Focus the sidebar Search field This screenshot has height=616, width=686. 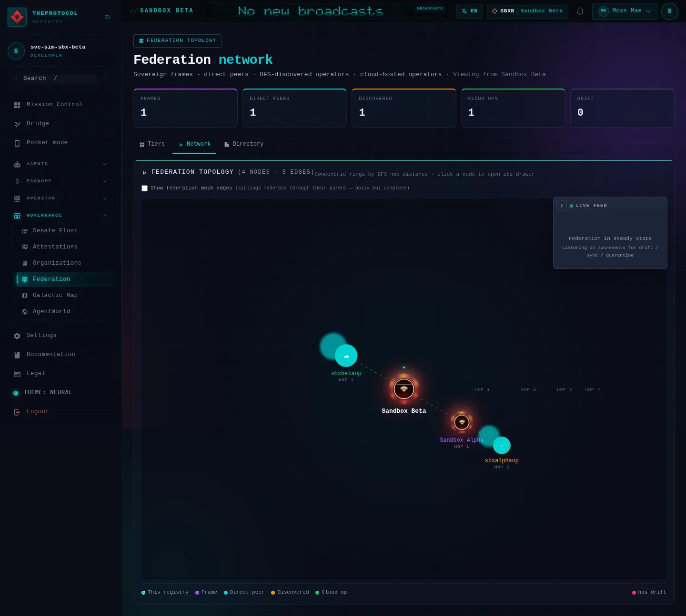tap(61, 79)
